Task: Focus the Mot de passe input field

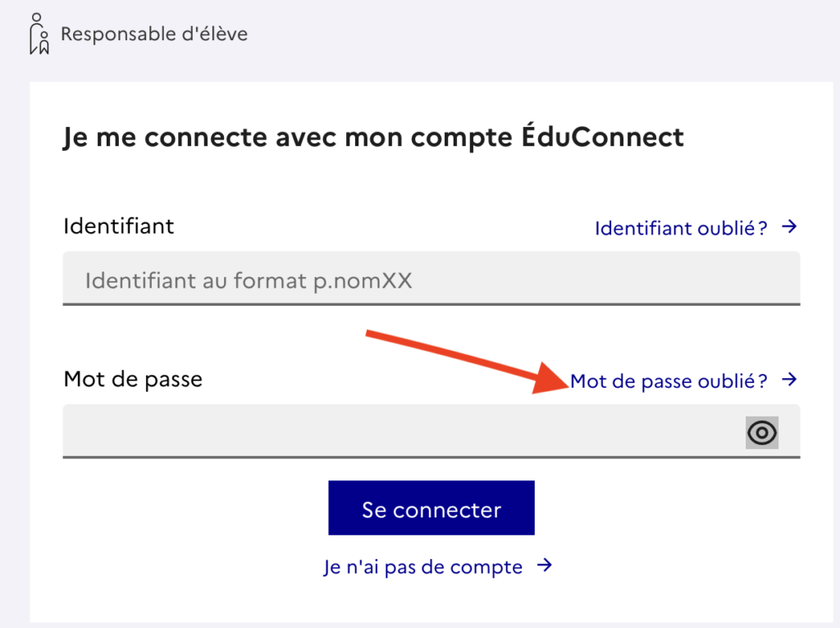Action: [431, 431]
